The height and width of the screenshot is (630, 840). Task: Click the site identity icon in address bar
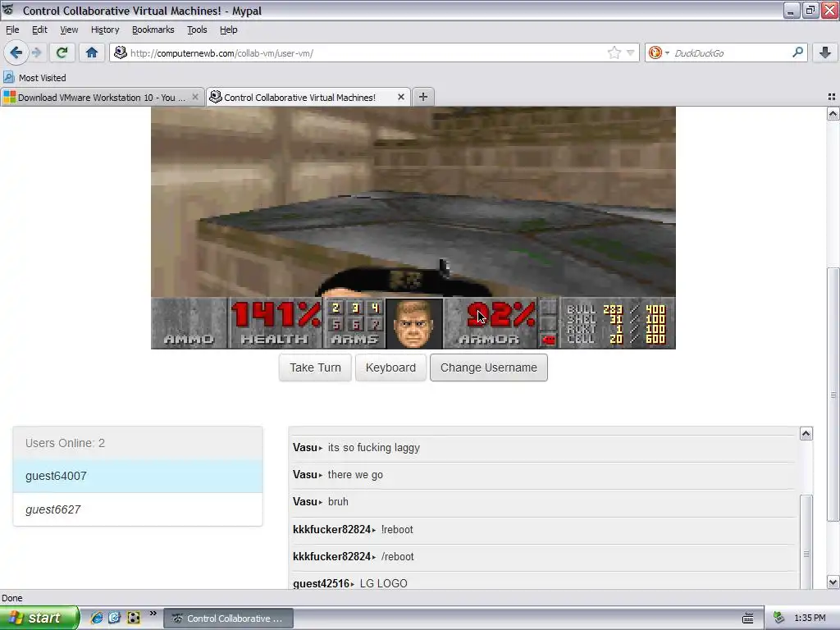pos(121,52)
